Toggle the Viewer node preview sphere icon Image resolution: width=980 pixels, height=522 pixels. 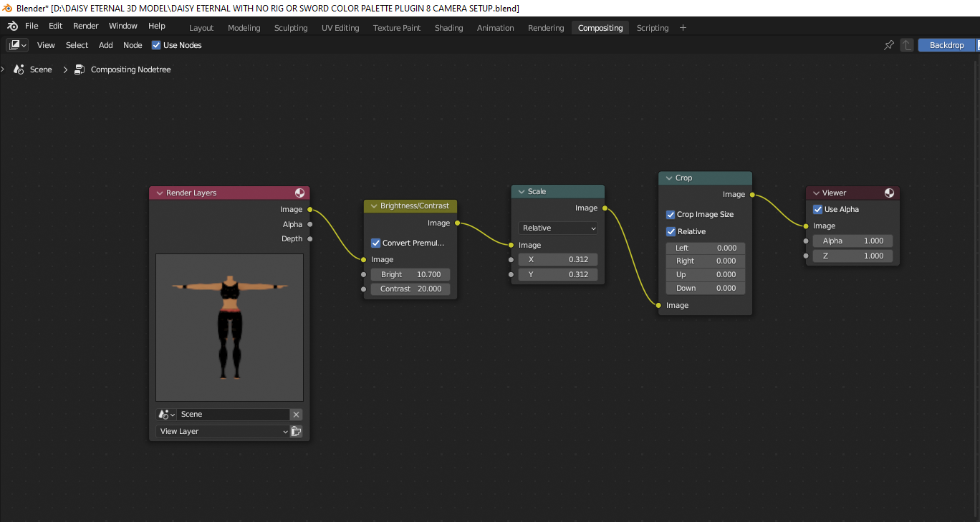889,193
